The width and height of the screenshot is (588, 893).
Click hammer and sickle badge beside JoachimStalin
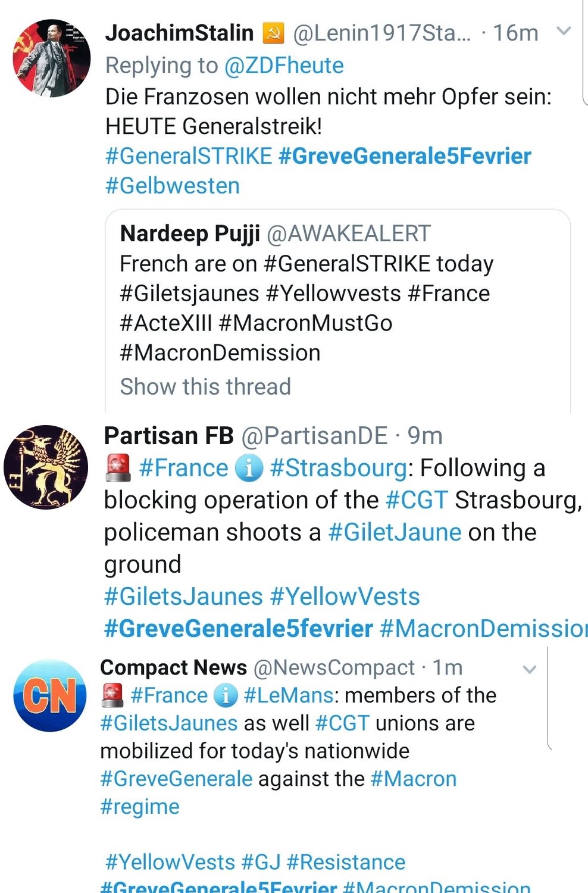(x=273, y=33)
